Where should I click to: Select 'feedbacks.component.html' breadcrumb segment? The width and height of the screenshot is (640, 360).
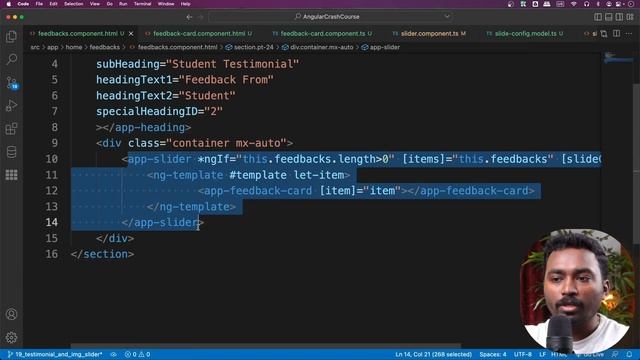[173, 47]
